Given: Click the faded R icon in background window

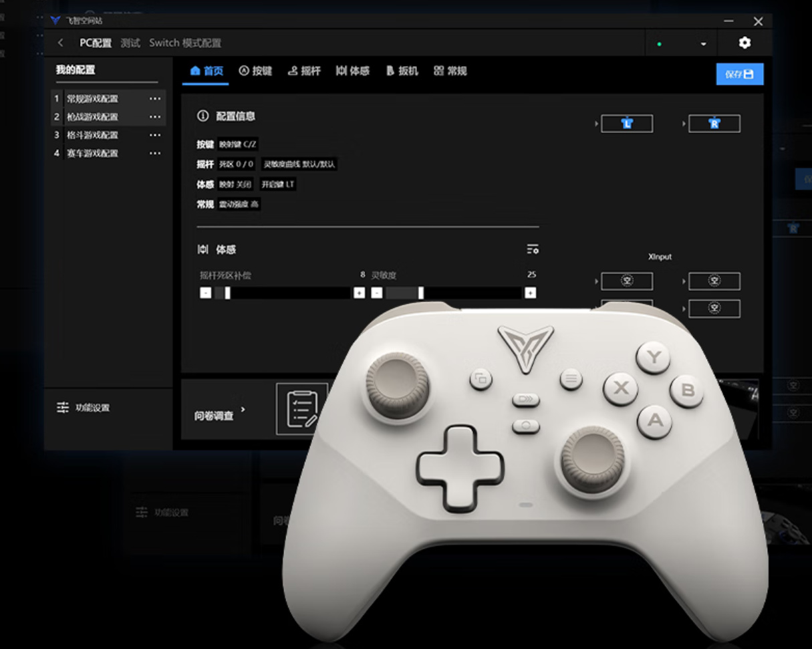Looking at the screenshot, I should [793, 228].
